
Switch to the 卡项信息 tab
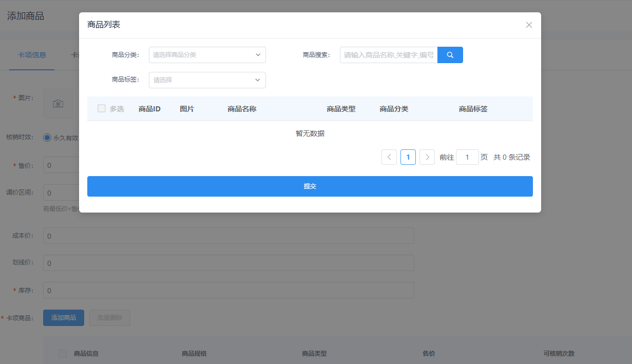32,55
